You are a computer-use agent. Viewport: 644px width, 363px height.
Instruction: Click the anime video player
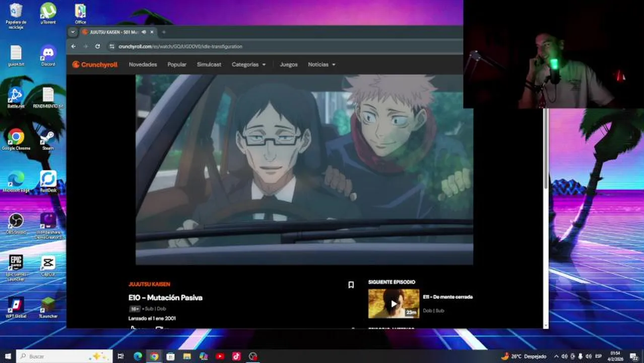click(x=304, y=169)
